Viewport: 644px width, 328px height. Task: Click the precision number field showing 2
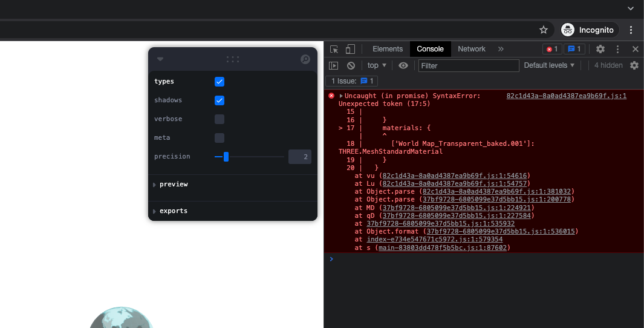[x=300, y=157]
